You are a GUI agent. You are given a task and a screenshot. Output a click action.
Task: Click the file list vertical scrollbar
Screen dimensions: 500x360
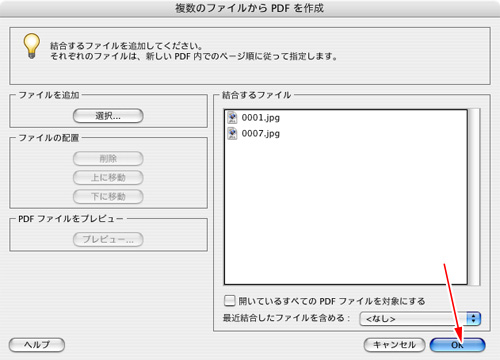pos(474,197)
